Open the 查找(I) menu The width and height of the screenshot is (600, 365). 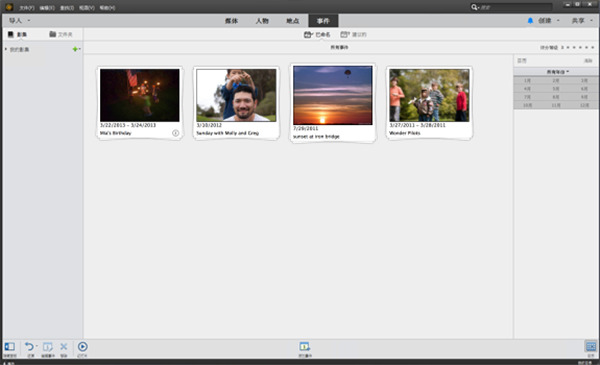(67, 8)
